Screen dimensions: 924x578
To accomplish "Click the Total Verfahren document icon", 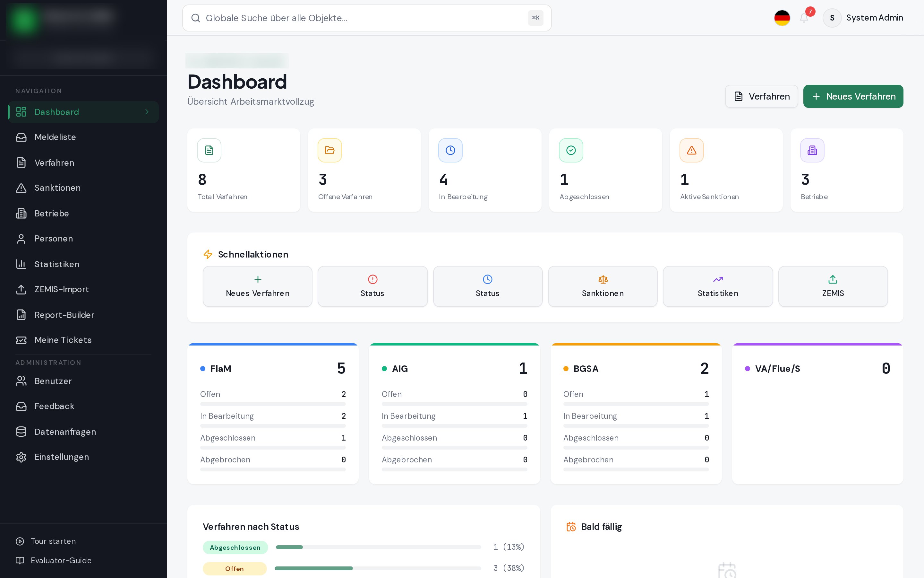I will 209,150.
